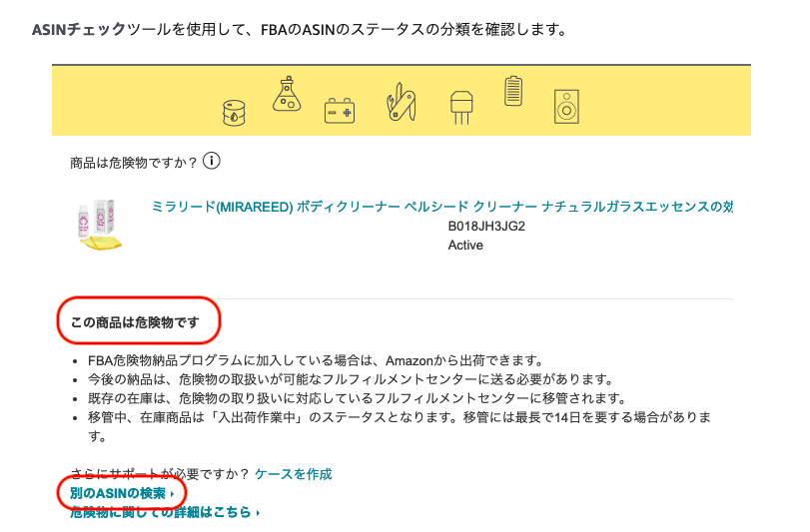The width and height of the screenshot is (810, 532).
Task: Click the この商品は危険物です heading
Action: [135, 322]
